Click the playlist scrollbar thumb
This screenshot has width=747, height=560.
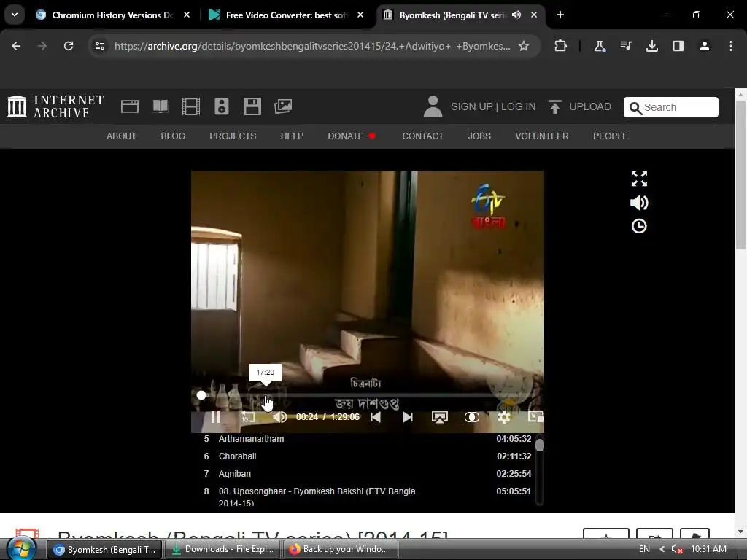(x=539, y=445)
